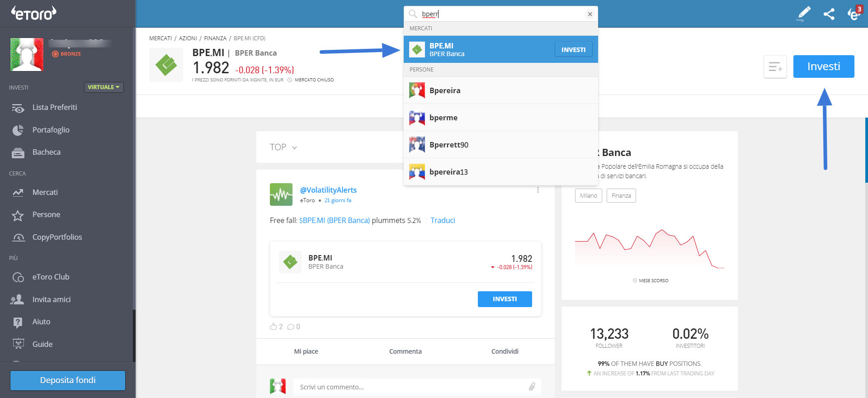
Task: Select user Bpereira from results
Action: pos(501,90)
